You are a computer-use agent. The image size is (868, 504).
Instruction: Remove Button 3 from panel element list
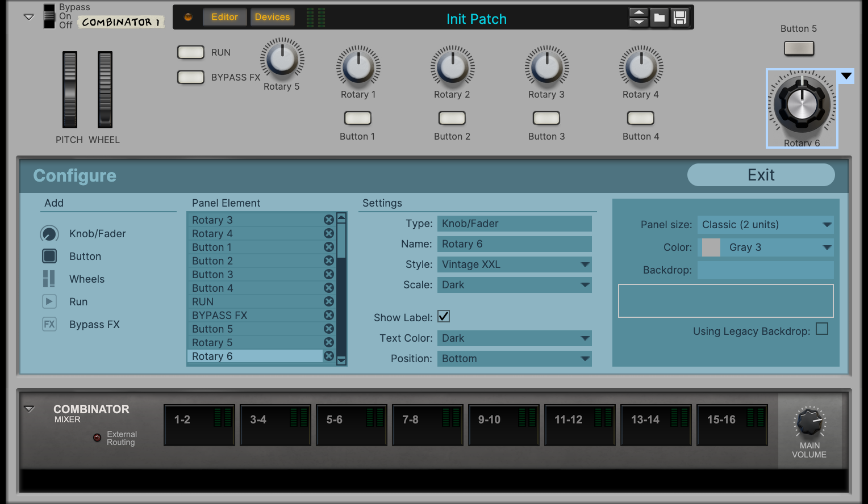coord(328,274)
